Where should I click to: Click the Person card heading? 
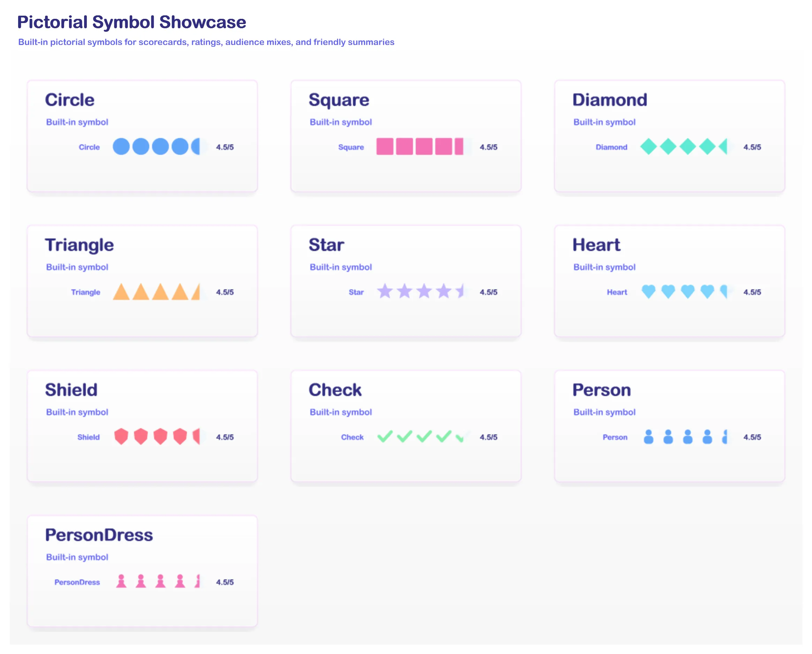point(601,390)
